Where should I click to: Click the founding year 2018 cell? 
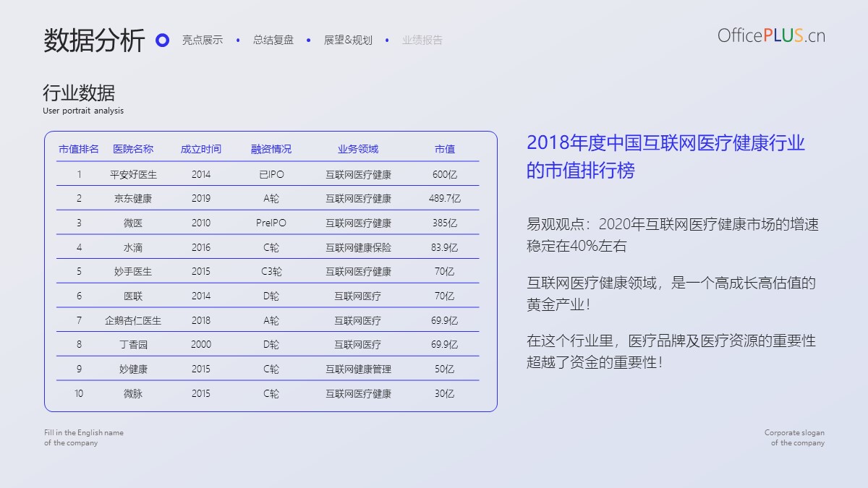[x=201, y=320]
